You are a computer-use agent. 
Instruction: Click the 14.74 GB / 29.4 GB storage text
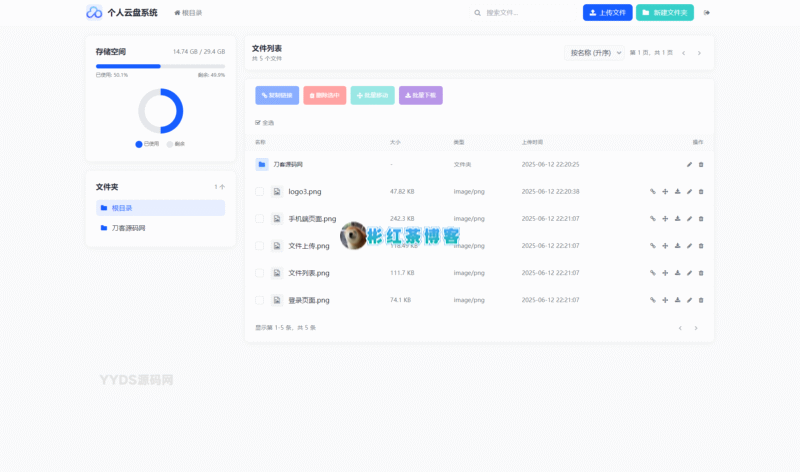199,52
